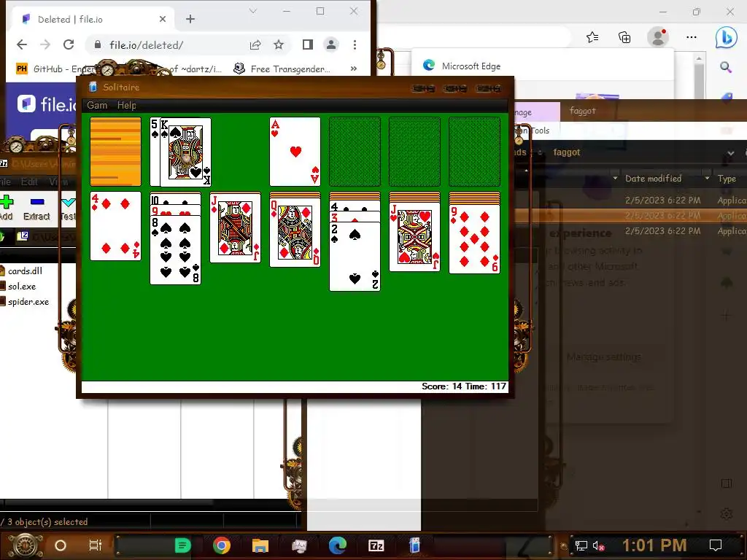
Task: Click Extract button in 7-Zip toolbar
Action: pyautogui.click(x=36, y=208)
